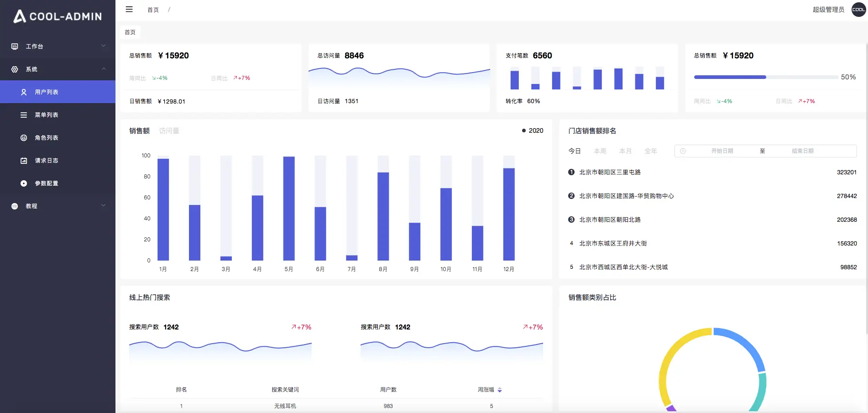Switch to the 访问量 chart tab
The image size is (868, 413).
pyautogui.click(x=169, y=131)
